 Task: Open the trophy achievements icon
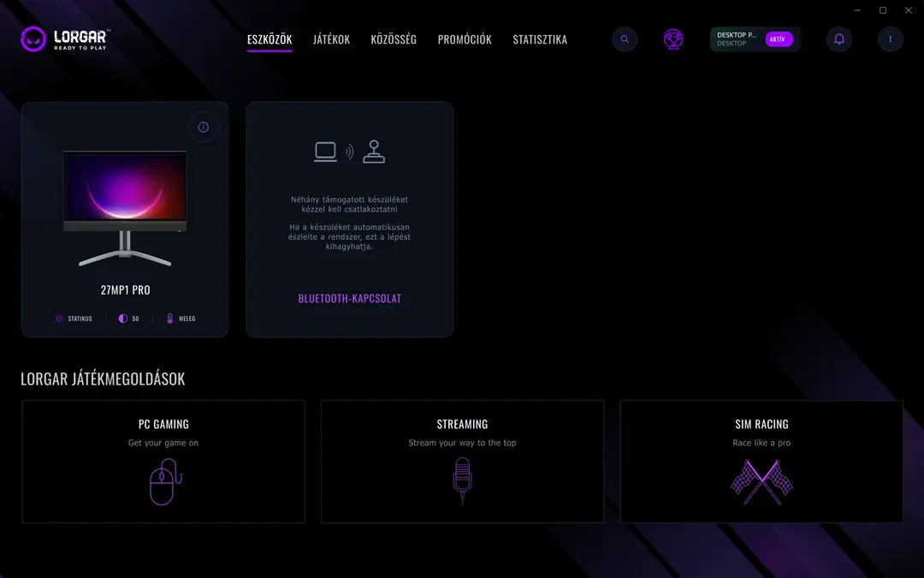(x=673, y=39)
